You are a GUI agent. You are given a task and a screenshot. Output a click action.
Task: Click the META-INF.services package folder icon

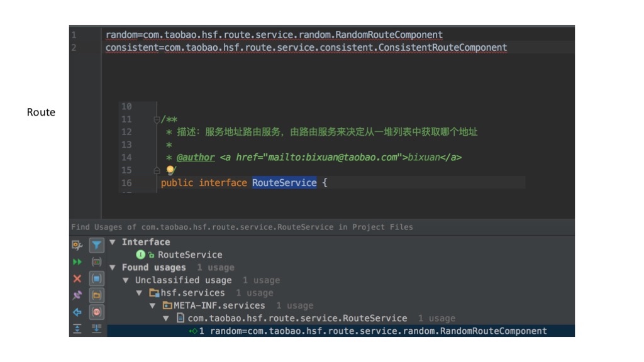[x=167, y=305]
